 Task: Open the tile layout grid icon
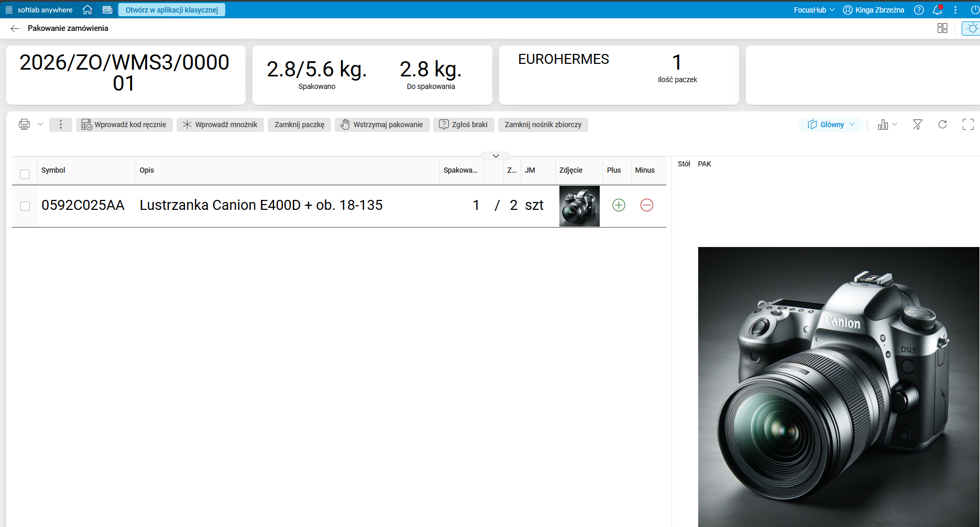pyautogui.click(x=942, y=28)
